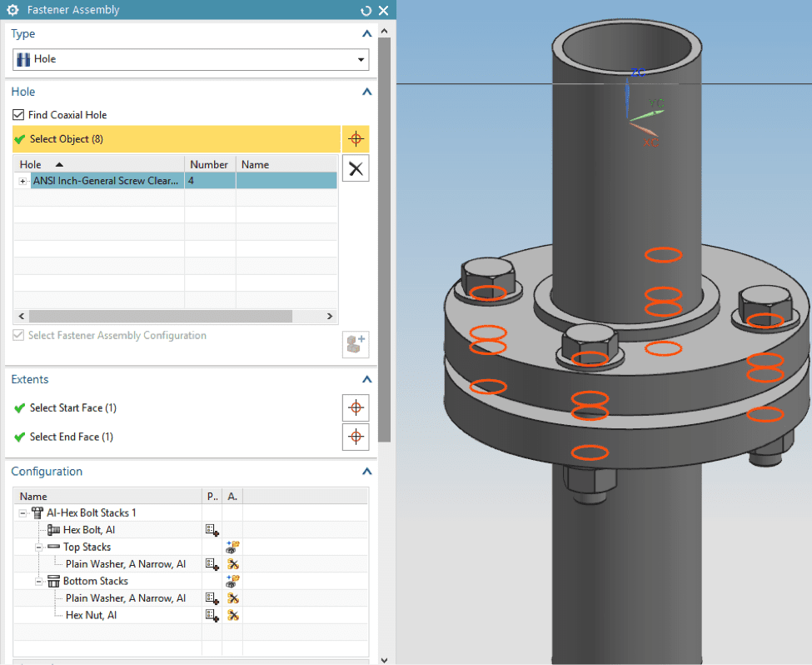The width and height of the screenshot is (812, 665).
Task: Click the right hex bolt head in viewport
Action: tap(765, 304)
